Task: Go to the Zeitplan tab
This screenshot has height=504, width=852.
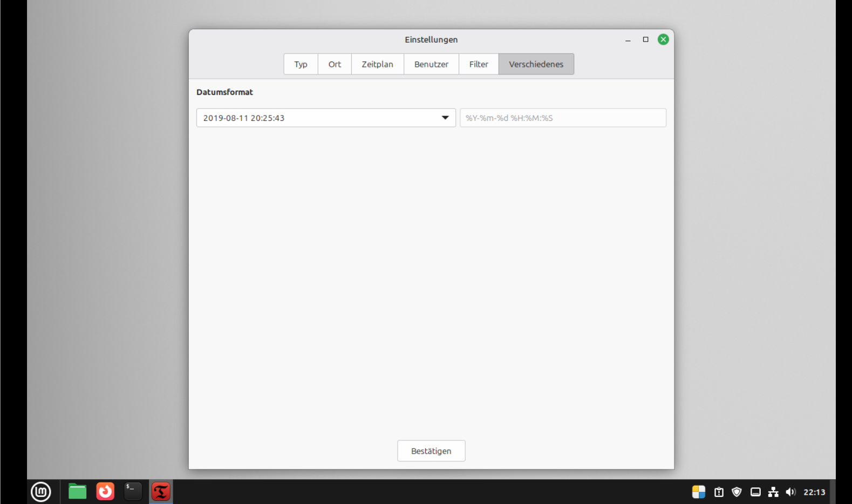Action: [377, 64]
